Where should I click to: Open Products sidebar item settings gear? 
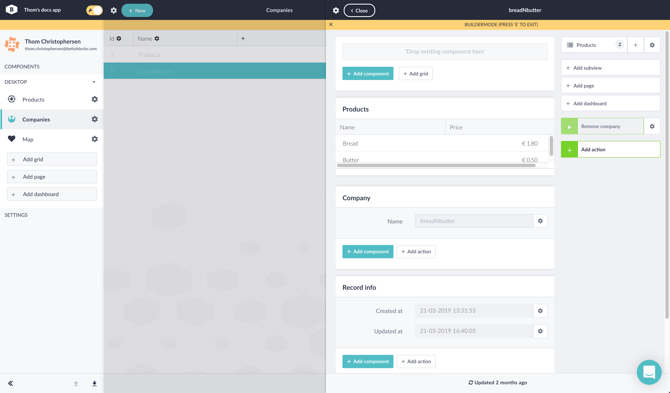94,99
